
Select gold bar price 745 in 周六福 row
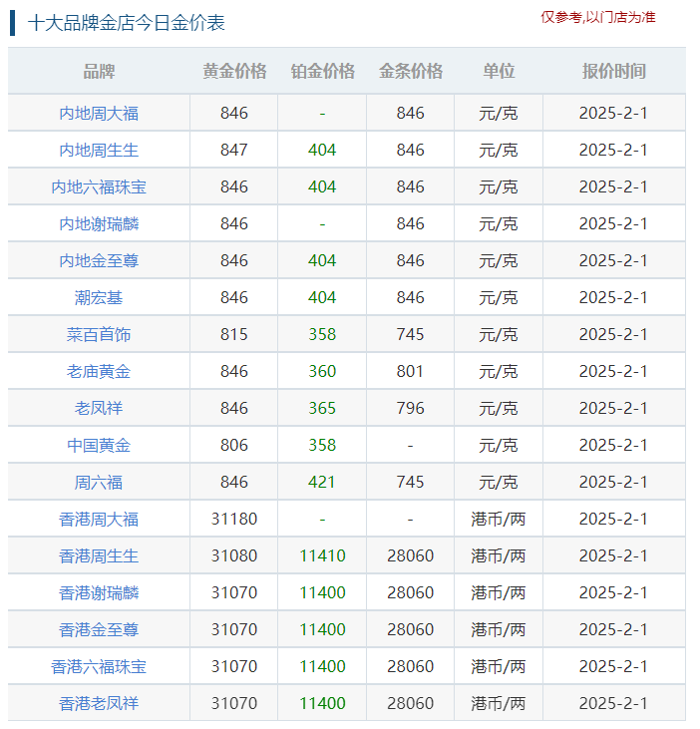click(411, 482)
